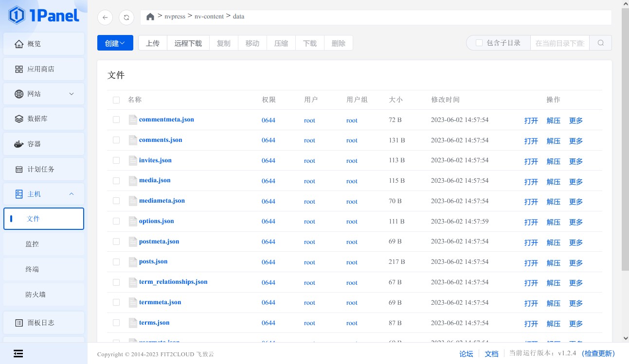Click the app store (应用商店) grid icon
This screenshot has width=629, height=364.
pos(19,69)
